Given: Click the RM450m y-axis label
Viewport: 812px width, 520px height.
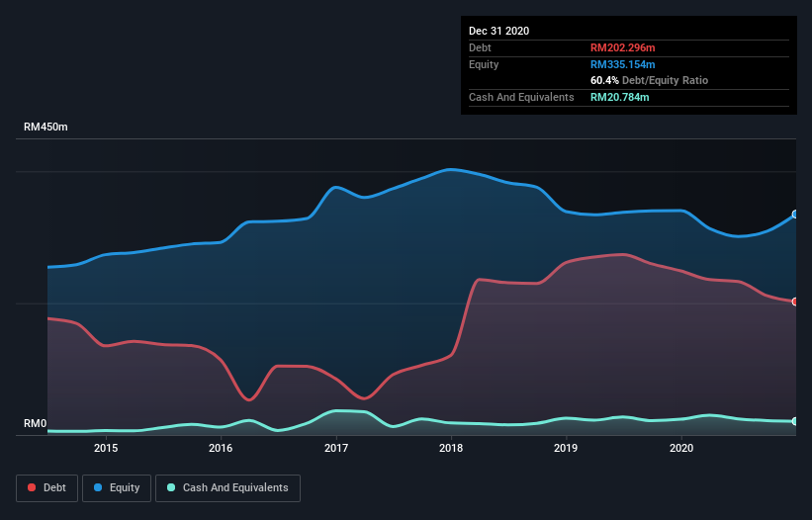Looking at the screenshot, I should pyautogui.click(x=45, y=127).
